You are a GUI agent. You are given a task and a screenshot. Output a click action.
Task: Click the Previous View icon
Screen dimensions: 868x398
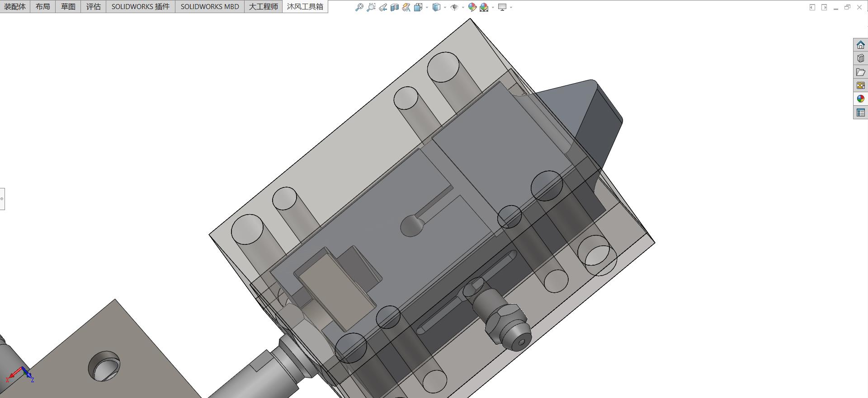click(x=383, y=7)
